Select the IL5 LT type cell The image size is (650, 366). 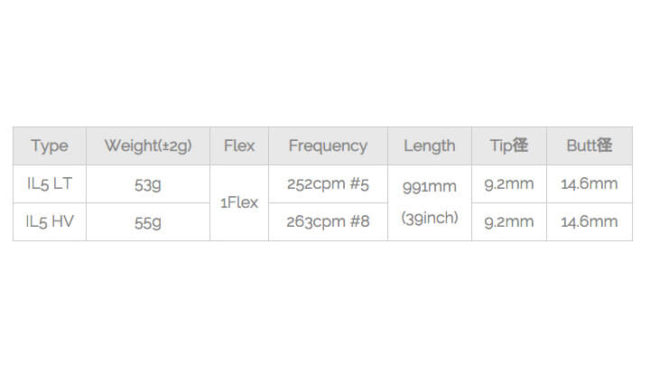[49, 184]
